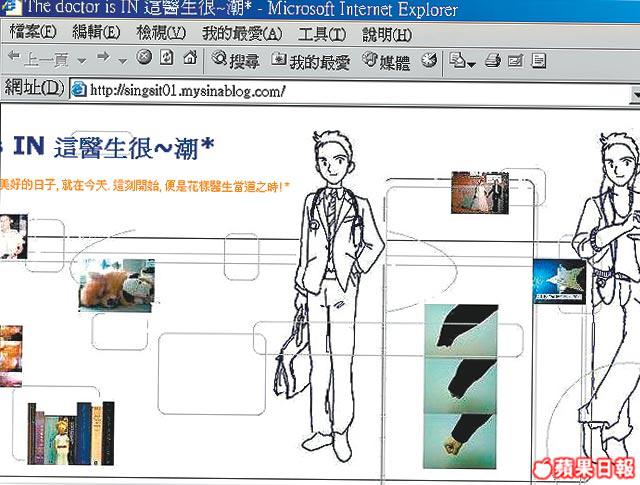Click the History icon in toolbar
Image resolution: width=640 pixels, height=485 pixels.
tap(429, 60)
